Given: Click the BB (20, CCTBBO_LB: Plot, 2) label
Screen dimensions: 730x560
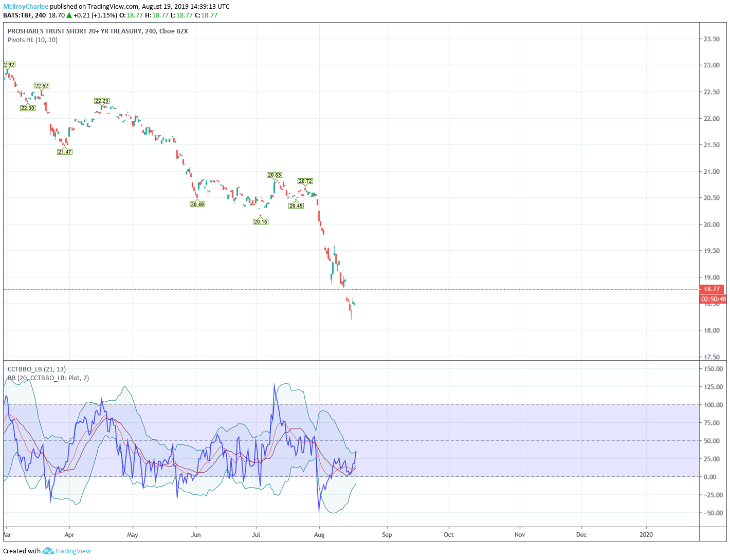Looking at the screenshot, I should pyautogui.click(x=48, y=378).
